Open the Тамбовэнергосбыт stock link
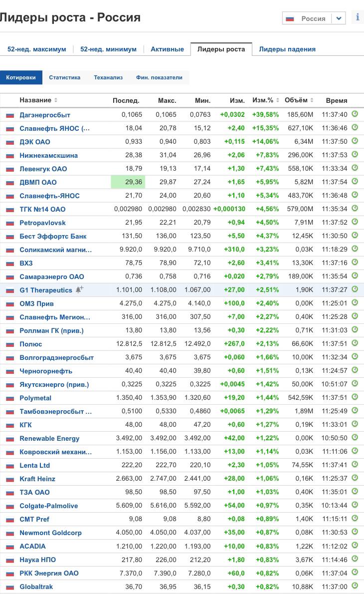The height and width of the screenshot is (594, 364). coord(56,411)
